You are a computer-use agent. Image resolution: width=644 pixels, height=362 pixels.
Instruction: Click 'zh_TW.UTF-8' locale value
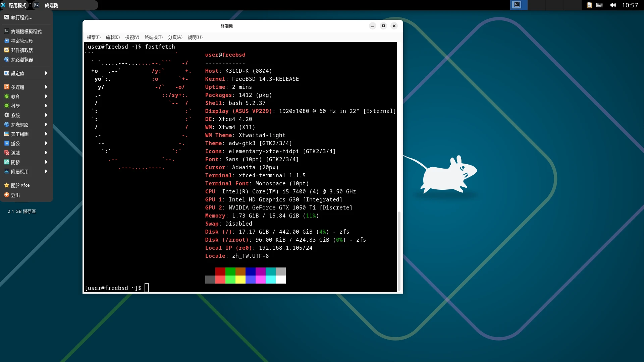(x=250, y=256)
